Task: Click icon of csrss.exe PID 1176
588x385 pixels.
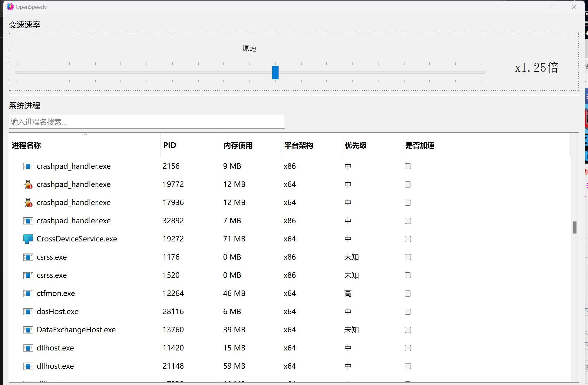Action: (28, 257)
